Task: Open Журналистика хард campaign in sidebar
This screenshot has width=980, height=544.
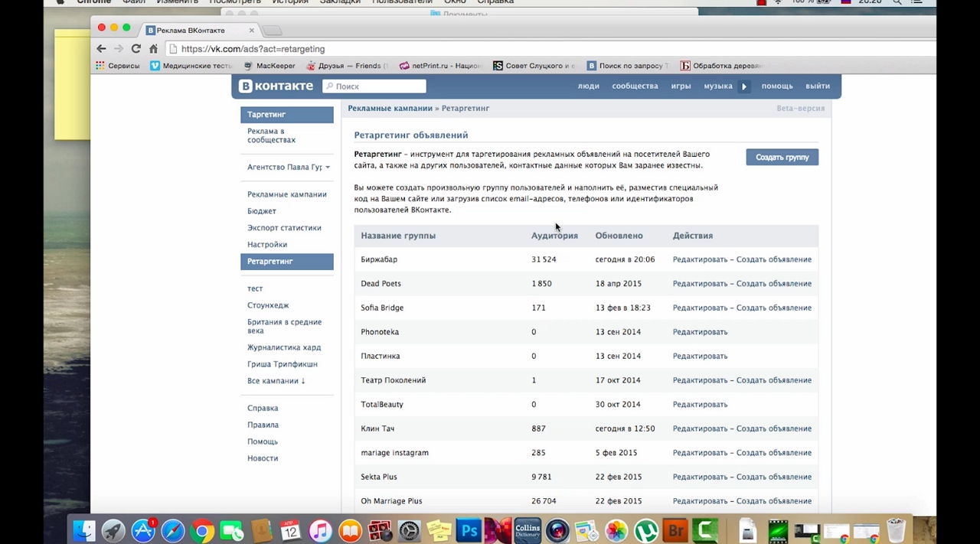Action: pyautogui.click(x=284, y=348)
